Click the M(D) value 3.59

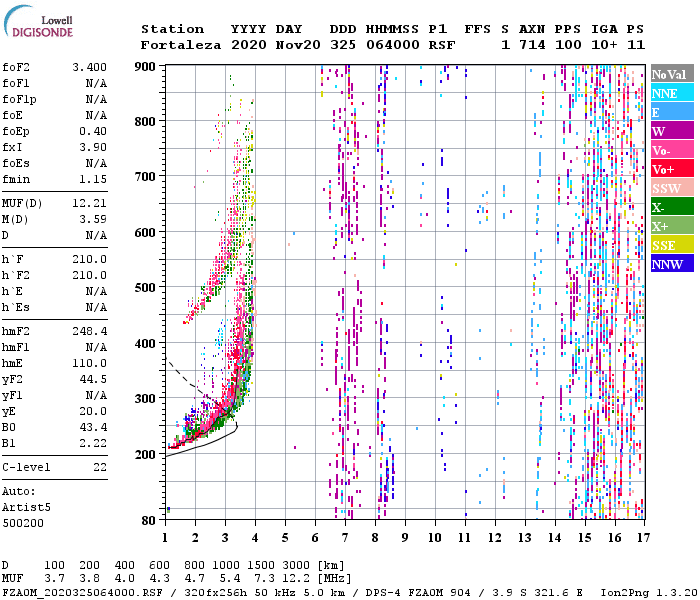tap(93, 219)
